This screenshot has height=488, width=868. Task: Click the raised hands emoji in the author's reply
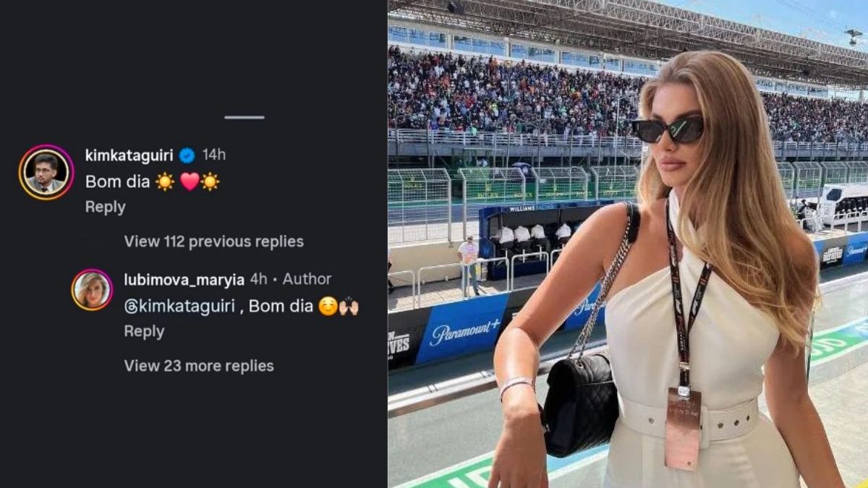click(349, 307)
